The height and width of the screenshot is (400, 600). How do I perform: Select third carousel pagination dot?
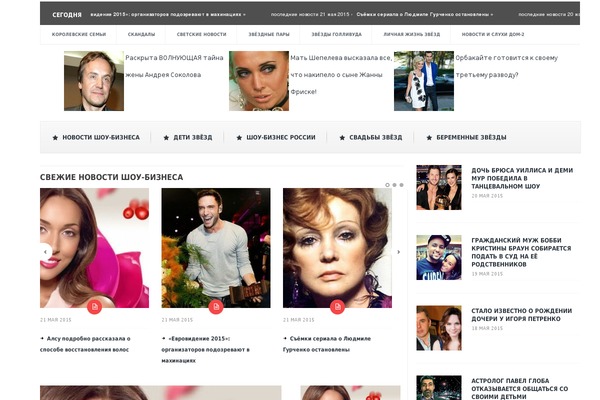coord(401,185)
